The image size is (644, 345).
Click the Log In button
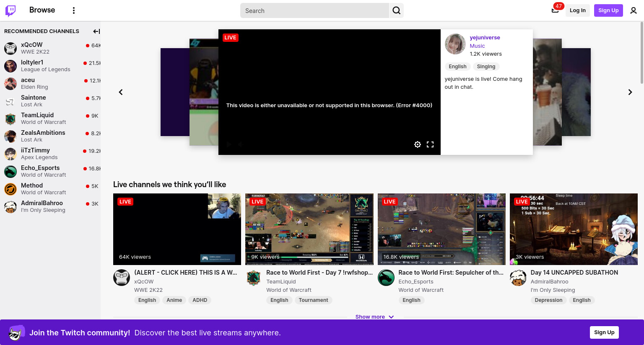577,10
